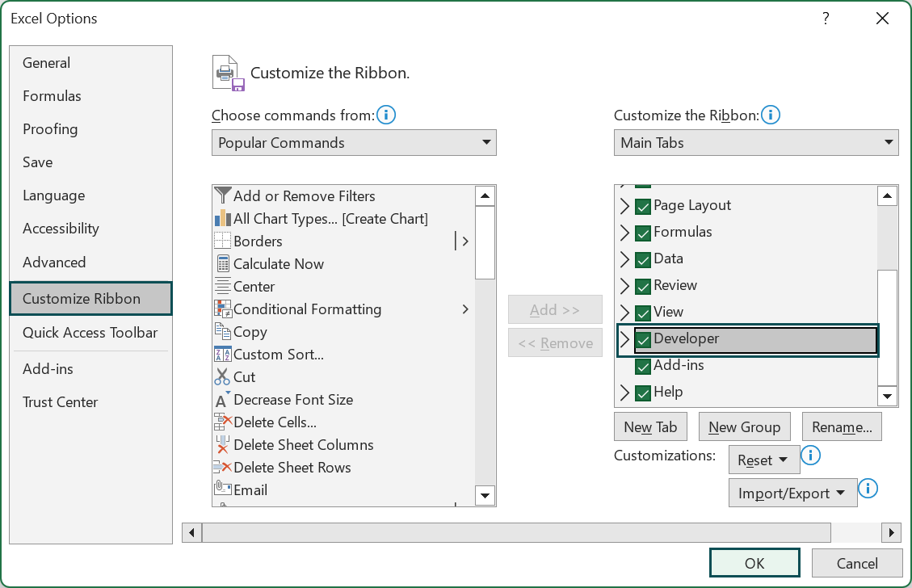The height and width of the screenshot is (588, 912).
Task: Open the Reset dropdown button
Action: [763, 460]
